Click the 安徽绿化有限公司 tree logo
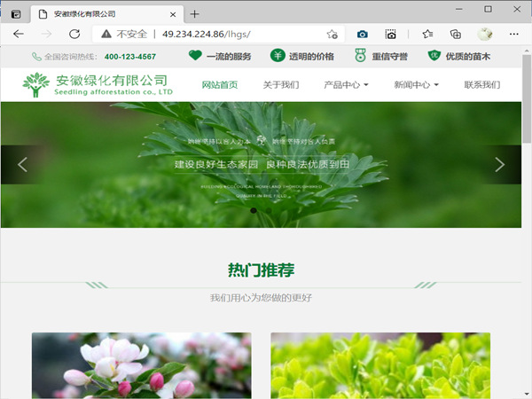 tap(36, 85)
